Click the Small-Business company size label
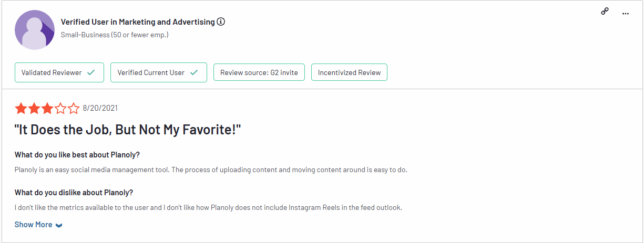The width and height of the screenshot is (644, 243). pyautogui.click(x=115, y=35)
